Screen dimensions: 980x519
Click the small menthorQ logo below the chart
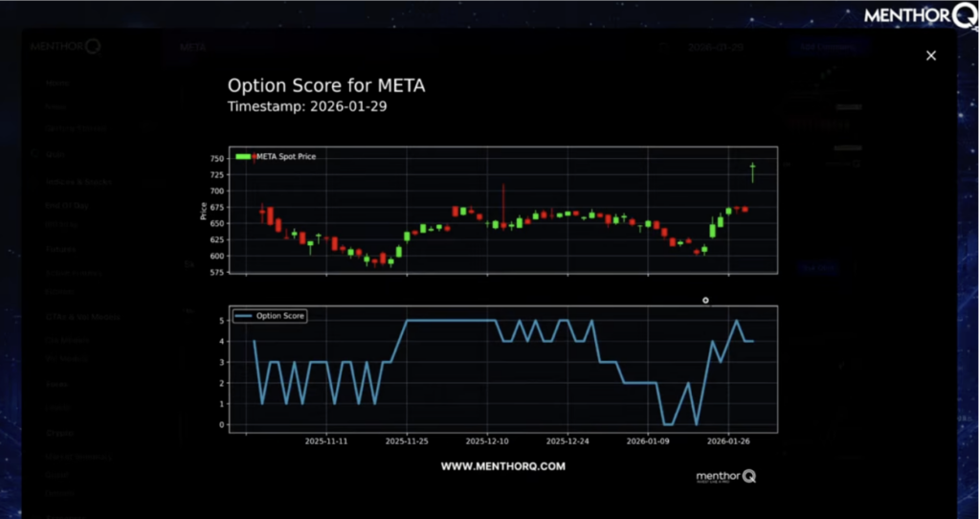click(726, 477)
